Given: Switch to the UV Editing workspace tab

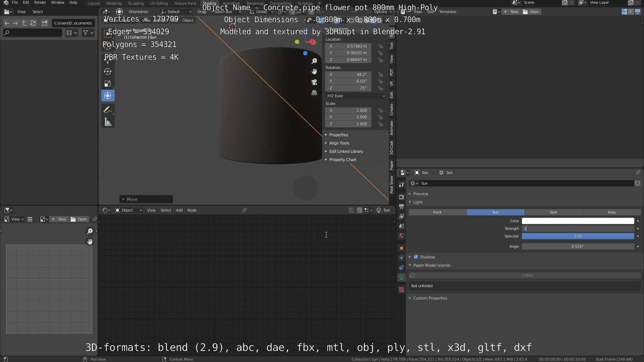Looking at the screenshot, I should [159, 3].
